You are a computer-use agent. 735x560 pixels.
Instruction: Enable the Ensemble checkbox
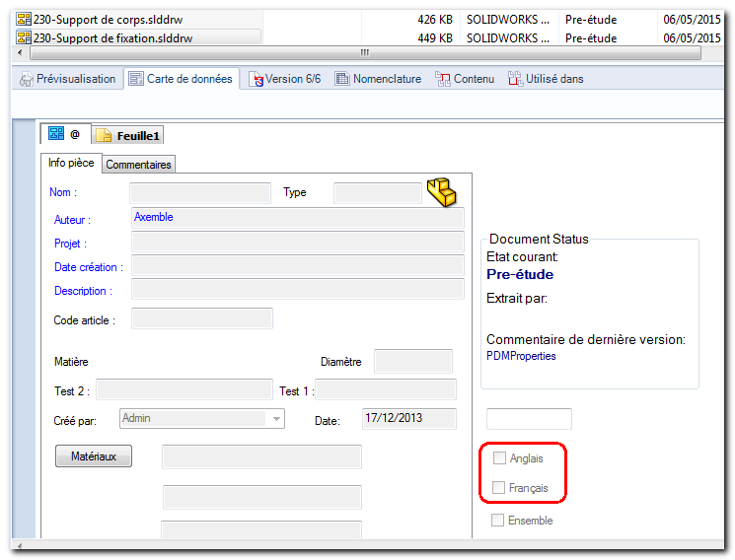point(498,521)
